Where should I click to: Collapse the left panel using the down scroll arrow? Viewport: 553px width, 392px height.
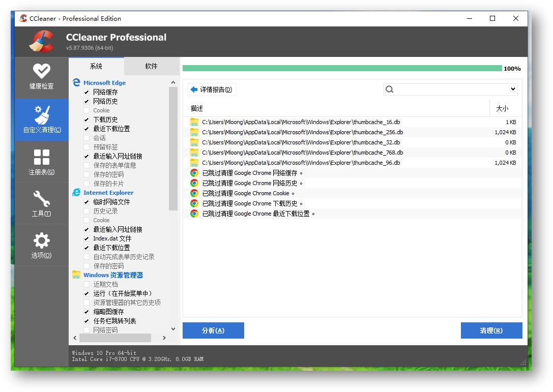point(173,329)
